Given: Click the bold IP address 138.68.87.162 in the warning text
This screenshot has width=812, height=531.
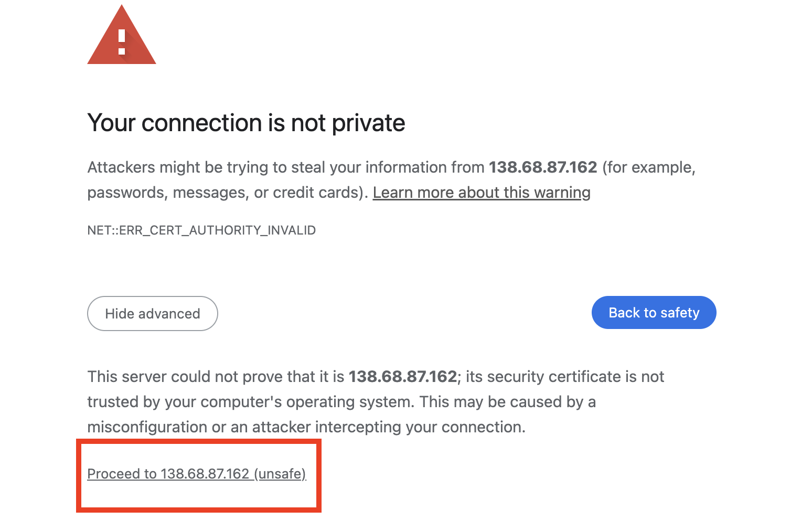Looking at the screenshot, I should pos(542,167).
